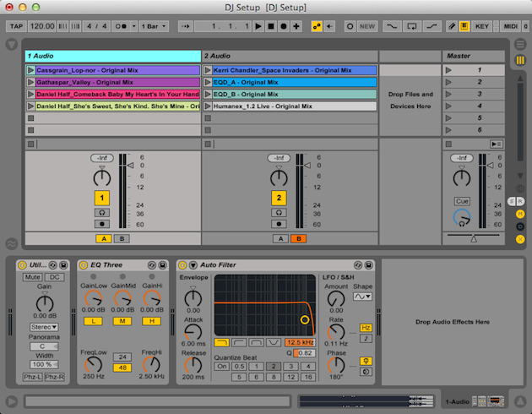Viewport: 532px width, 414px height.
Task: Launch the Cassgrain_Lop-nor clip
Action: 30,70
